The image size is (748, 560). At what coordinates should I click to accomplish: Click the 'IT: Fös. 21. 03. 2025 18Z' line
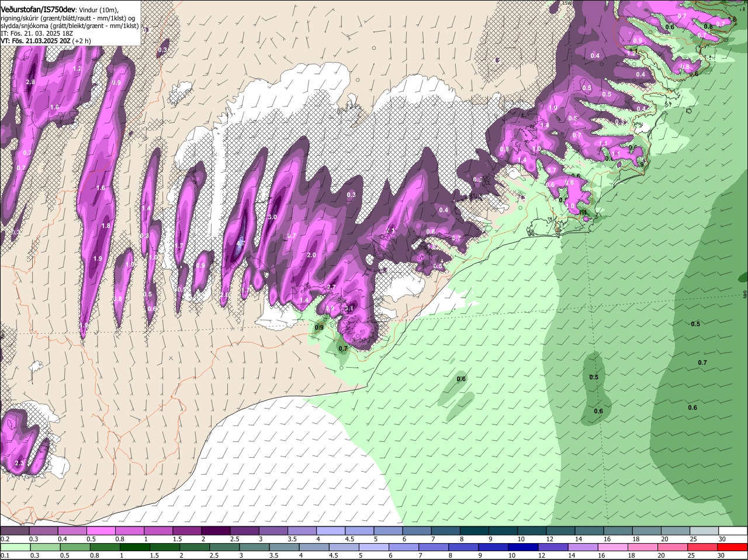coord(37,33)
